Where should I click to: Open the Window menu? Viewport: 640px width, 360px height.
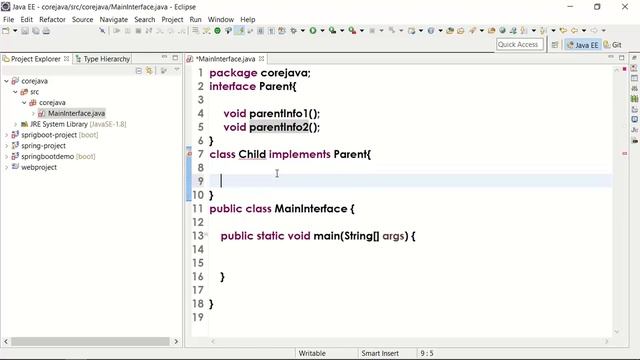click(x=221, y=19)
